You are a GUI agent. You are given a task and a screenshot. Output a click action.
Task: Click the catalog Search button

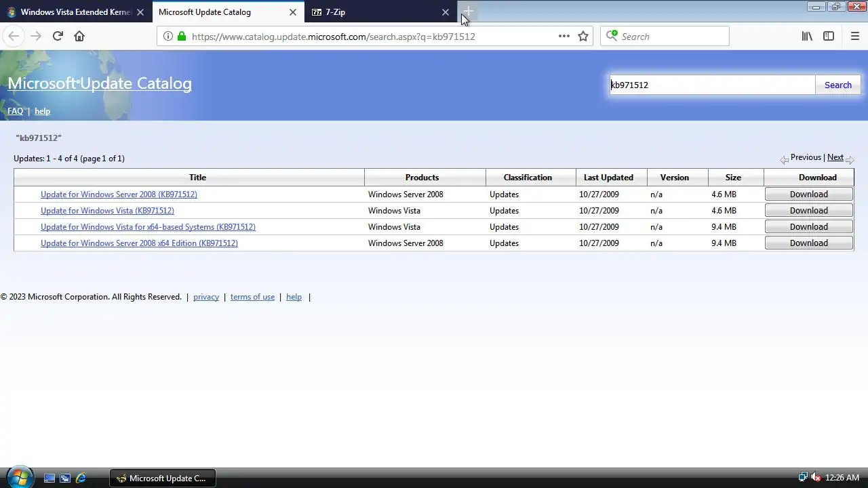pos(837,85)
